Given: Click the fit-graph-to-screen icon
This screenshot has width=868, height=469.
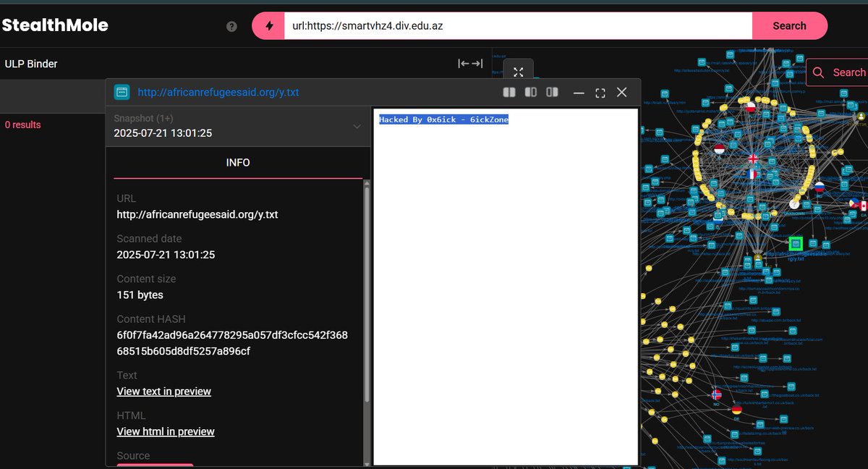Looking at the screenshot, I should (x=519, y=72).
